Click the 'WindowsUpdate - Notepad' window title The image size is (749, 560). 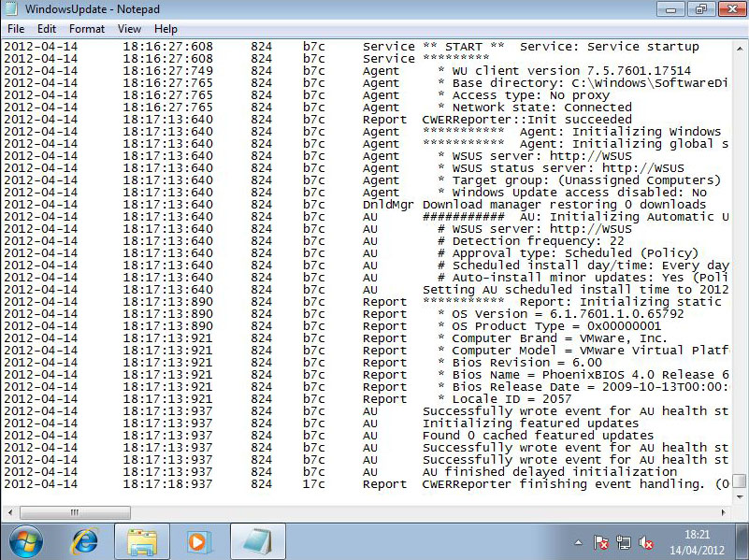click(93, 9)
